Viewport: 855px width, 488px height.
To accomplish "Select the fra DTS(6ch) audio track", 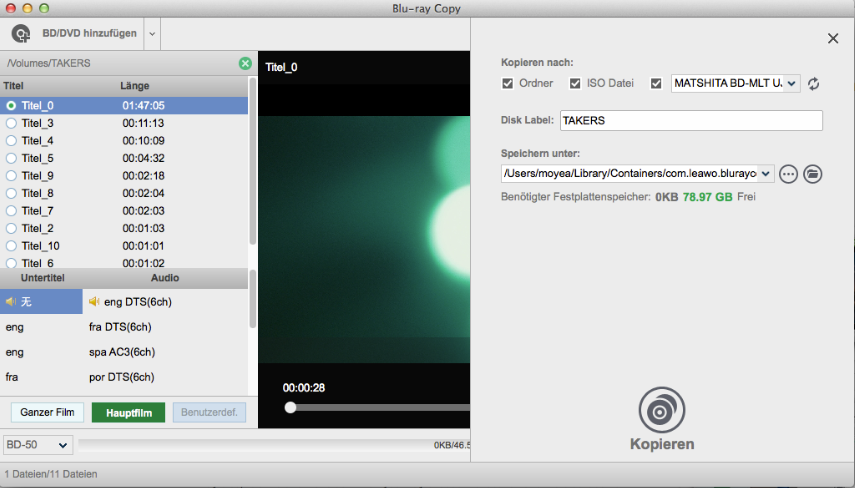I will point(120,327).
